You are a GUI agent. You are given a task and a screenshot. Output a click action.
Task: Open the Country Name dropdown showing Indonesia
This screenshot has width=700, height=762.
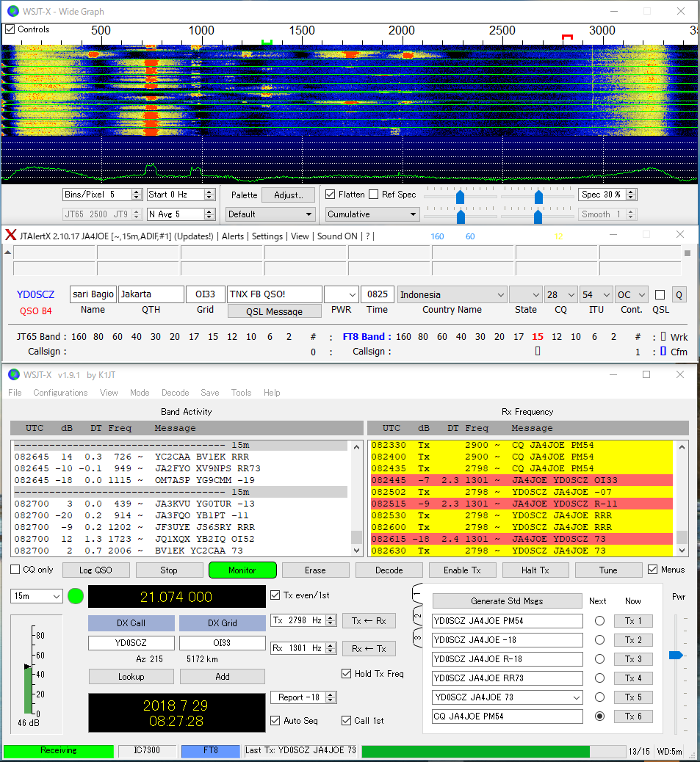pyautogui.click(x=452, y=294)
